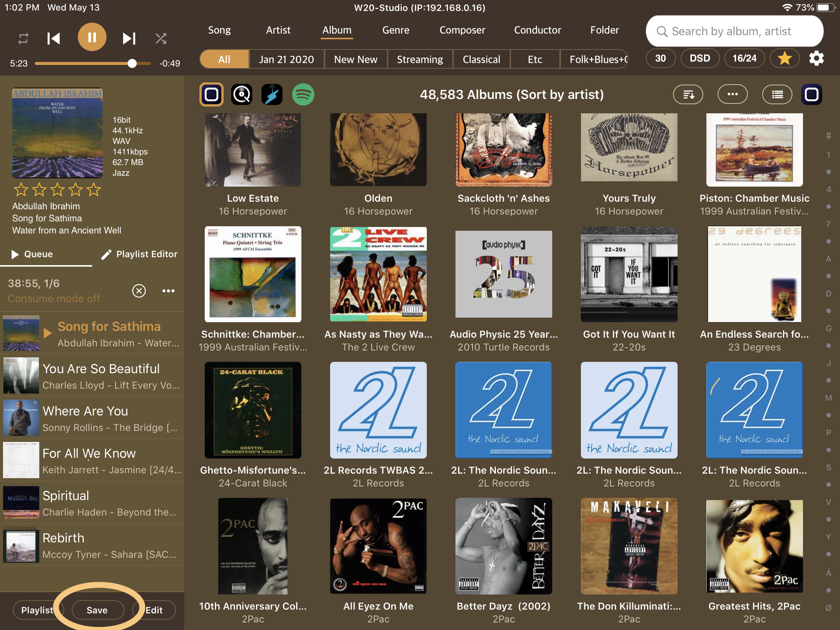The image size is (840, 630).
Task: Open Olden album cover
Action: point(378,150)
